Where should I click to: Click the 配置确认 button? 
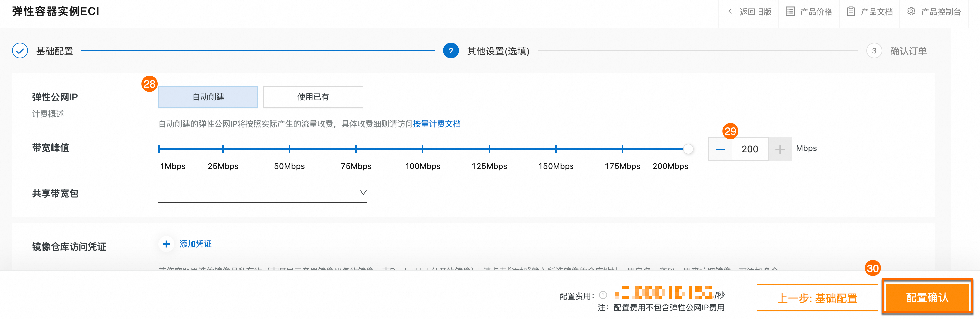927,297
